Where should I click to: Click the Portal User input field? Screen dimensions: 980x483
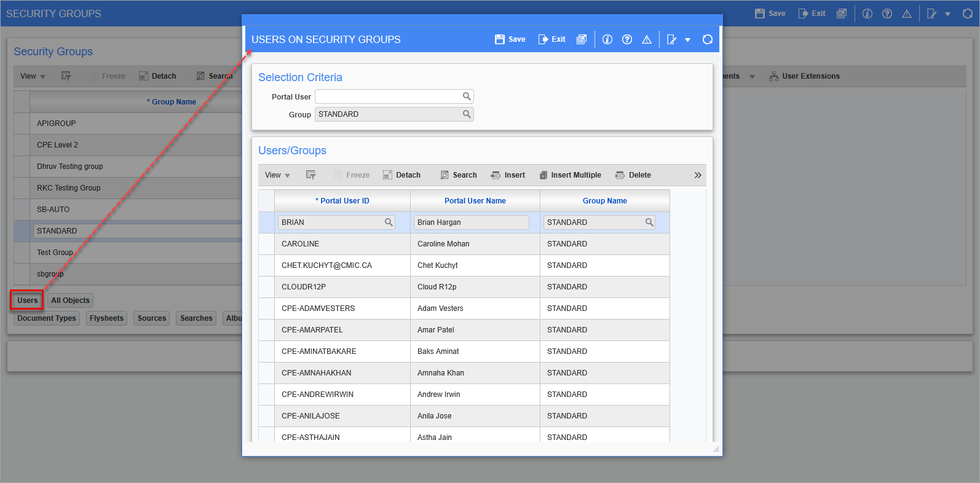tap(387, 96)
